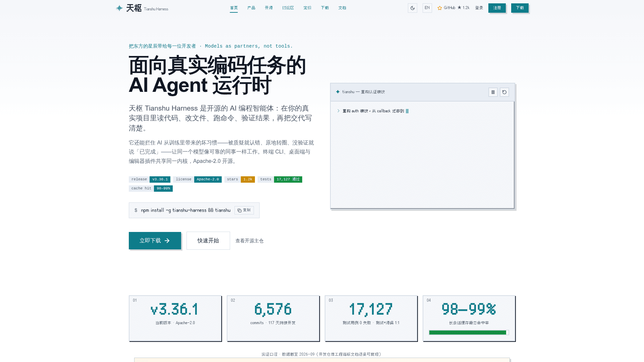Click the npm install command text

185,210
